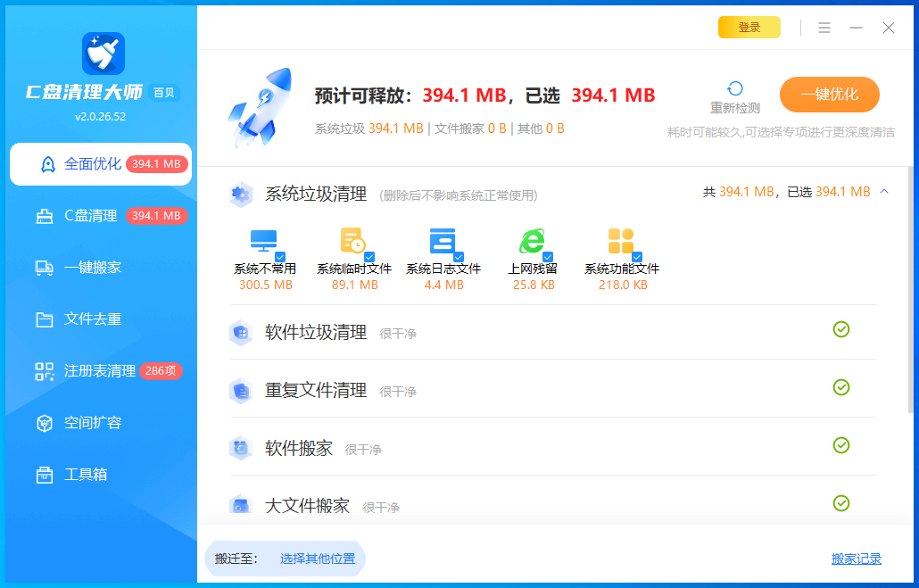Go to the 文件去重 sidebar tab
The width and height of the screenshot is (919, 588).
click(101, 319)
